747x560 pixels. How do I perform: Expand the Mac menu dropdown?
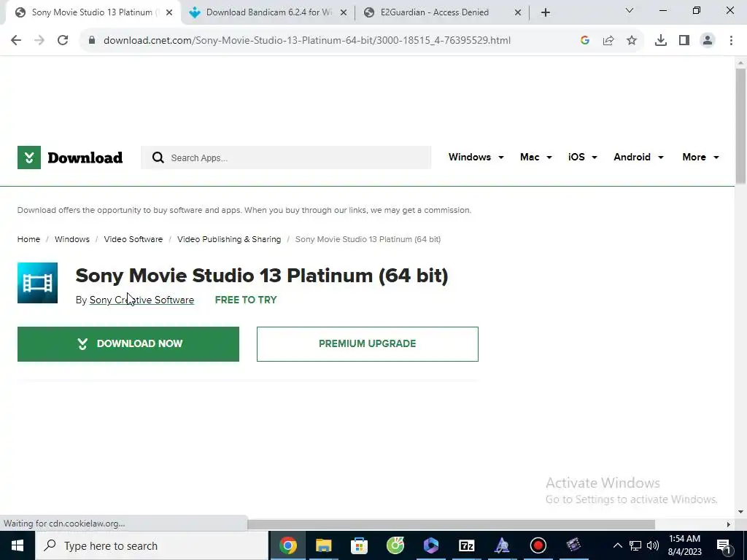(536, 157)
